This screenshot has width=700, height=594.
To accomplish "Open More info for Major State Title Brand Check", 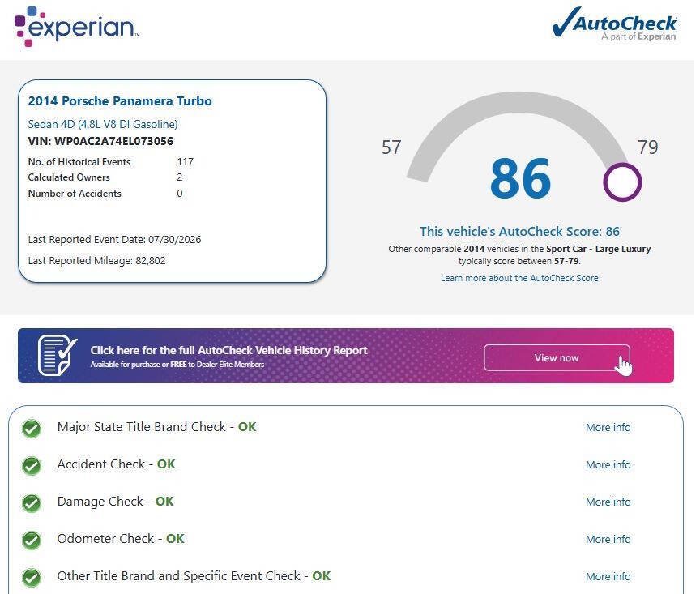I will (x=608, y=427).
